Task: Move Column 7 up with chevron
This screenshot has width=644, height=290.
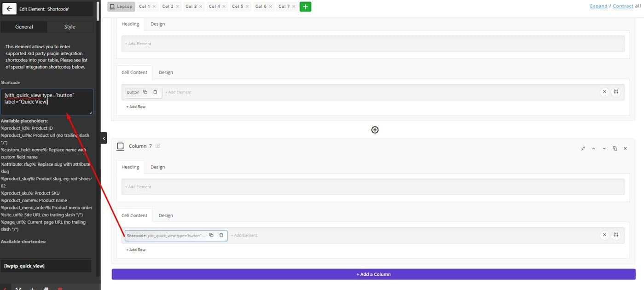Action: pos(593,149)
